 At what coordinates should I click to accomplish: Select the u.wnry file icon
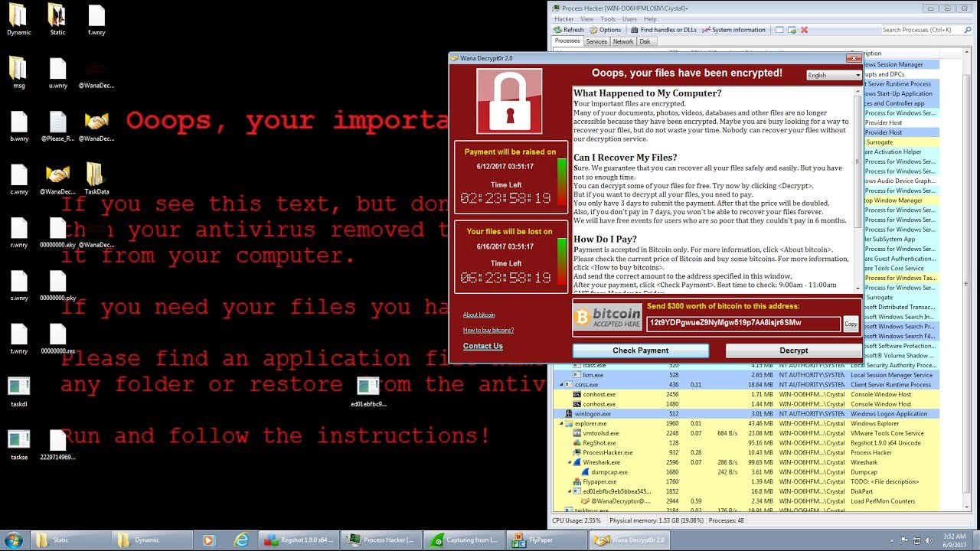pyautogui.click(x=57, y=73)
